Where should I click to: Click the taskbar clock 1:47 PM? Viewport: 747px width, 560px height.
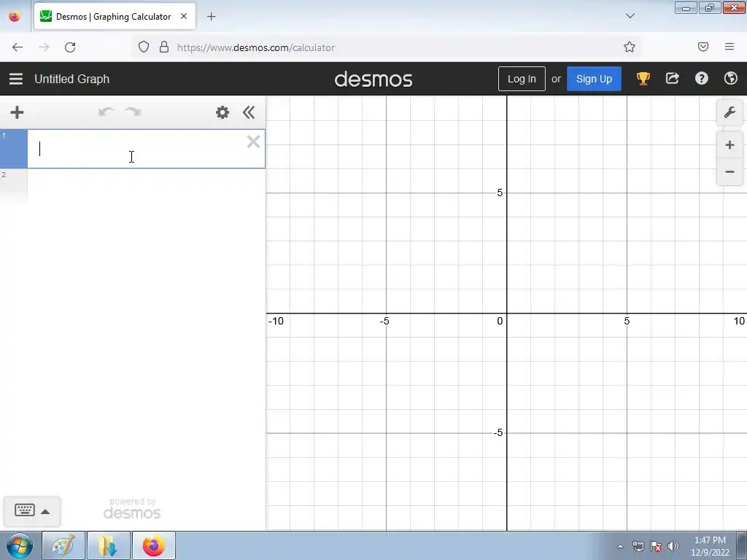tap(710, 540)
